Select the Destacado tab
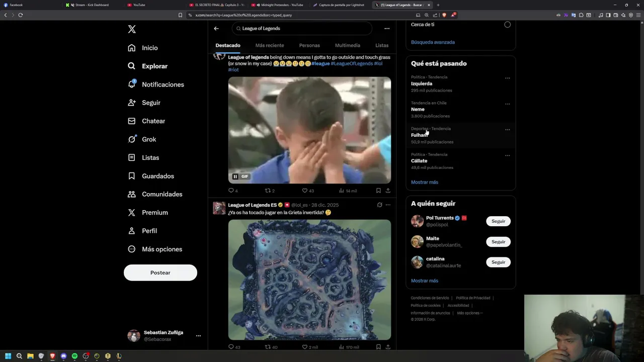 point(228,45)
